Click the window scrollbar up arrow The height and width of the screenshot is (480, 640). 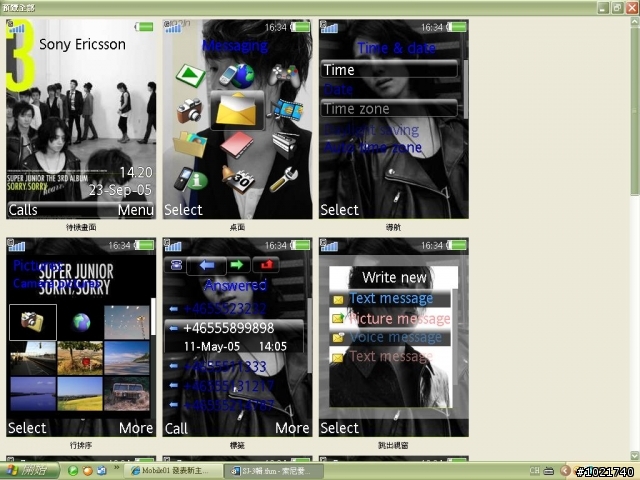[635, 22]
